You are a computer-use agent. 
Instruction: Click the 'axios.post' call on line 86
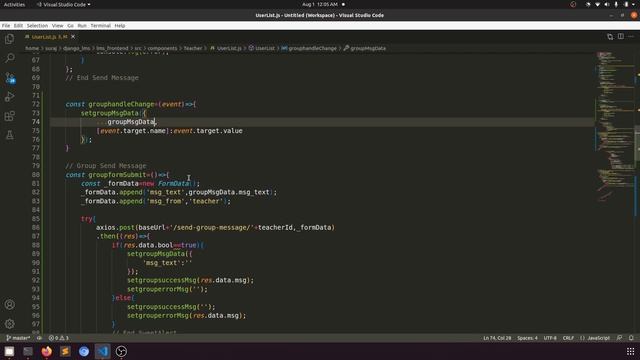[x=115, y=227]
